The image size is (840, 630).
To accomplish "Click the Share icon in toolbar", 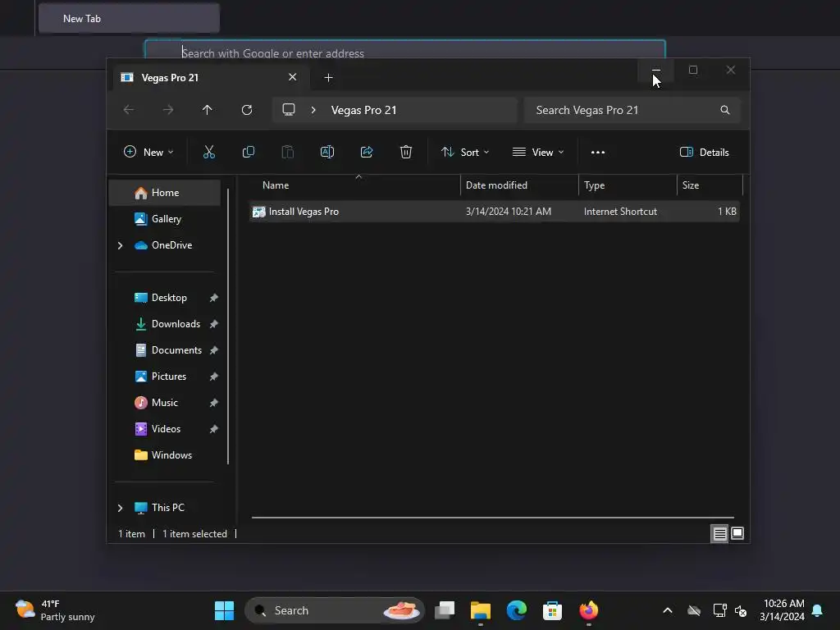I will (x=367, y=152).
